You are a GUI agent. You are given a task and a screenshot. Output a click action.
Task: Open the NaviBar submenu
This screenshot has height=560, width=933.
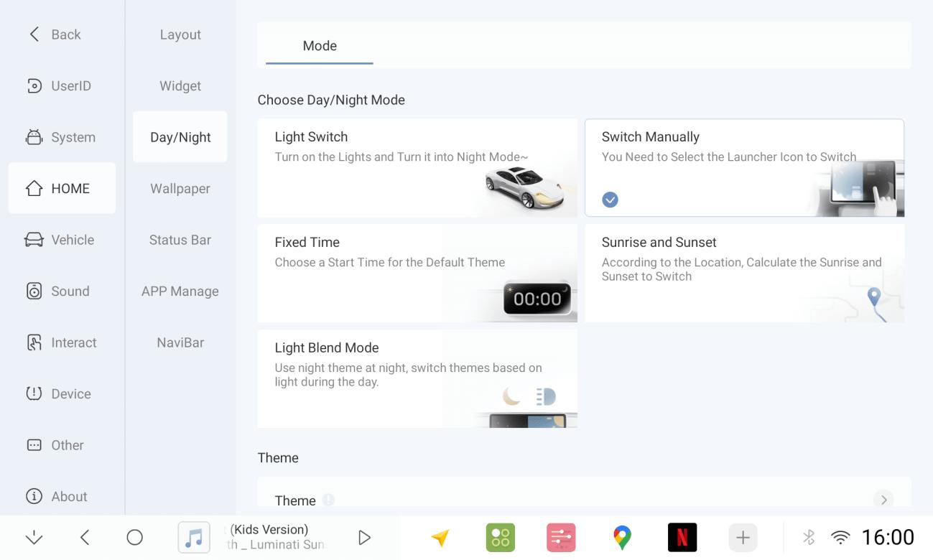(180, 342)
